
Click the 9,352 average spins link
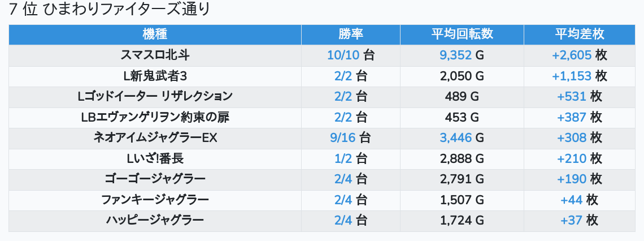(x=456, y=55)
